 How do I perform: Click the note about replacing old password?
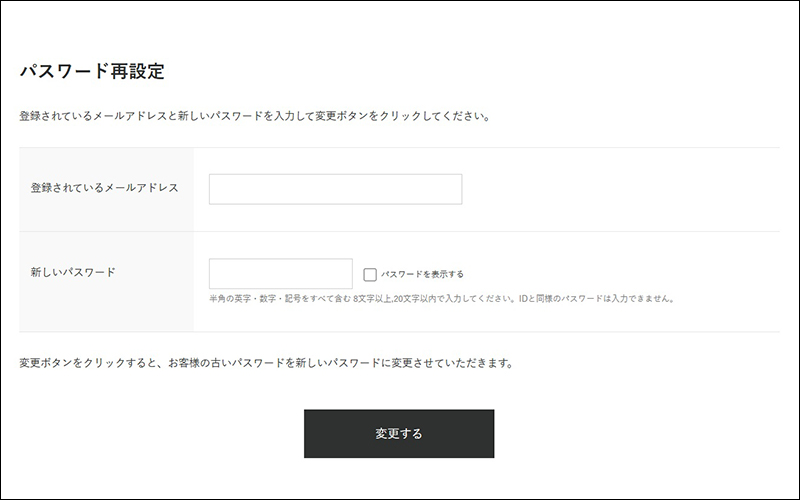tap(266, 363)
